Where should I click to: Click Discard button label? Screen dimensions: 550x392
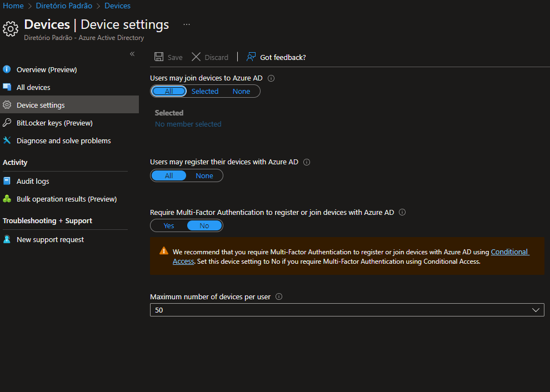coord(217,58)
